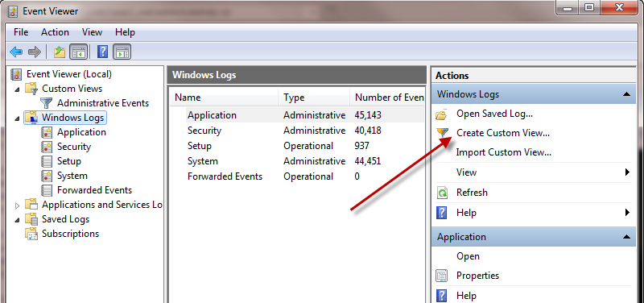The width and height of the screenshot is (644, 303).
Task: Click the Administrative Events funnel icon
Action: coord(47,103)
